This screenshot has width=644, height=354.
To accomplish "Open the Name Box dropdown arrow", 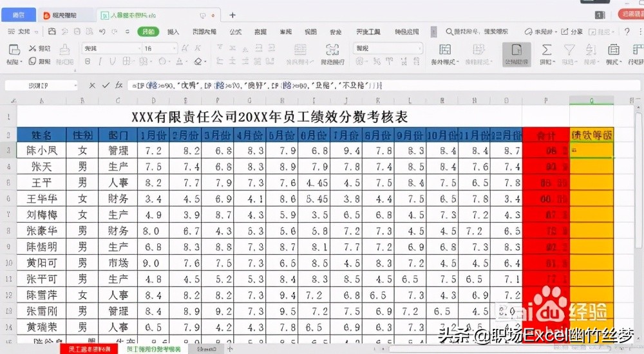I will (x=75, y=86).
